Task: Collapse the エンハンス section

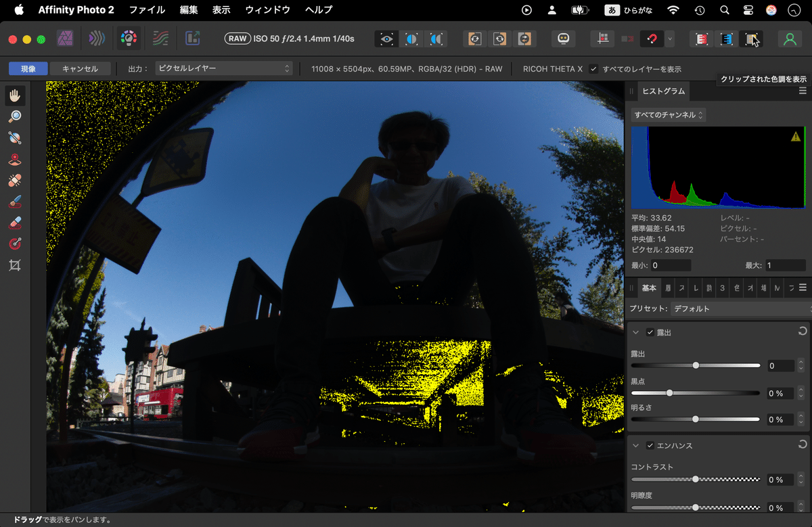Action: pos(635,445)
